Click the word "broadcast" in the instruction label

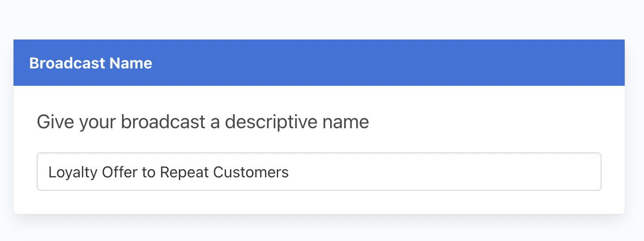click(x=163, y=122)
